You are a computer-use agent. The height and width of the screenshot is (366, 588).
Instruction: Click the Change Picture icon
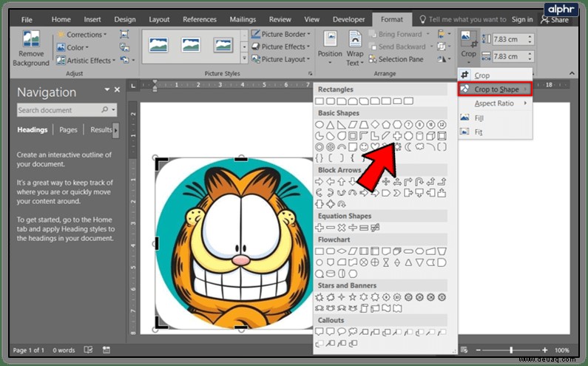point(124,47)
